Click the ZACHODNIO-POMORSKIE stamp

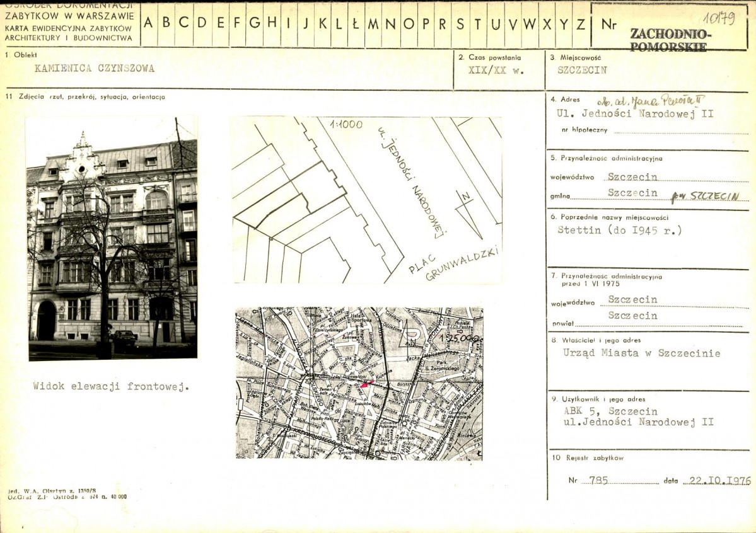tap(670, 39)
